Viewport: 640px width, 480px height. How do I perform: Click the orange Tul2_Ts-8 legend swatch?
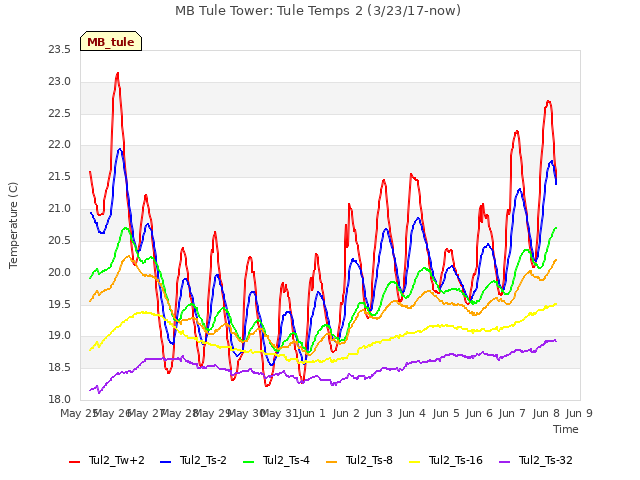(x=331, y=462)
